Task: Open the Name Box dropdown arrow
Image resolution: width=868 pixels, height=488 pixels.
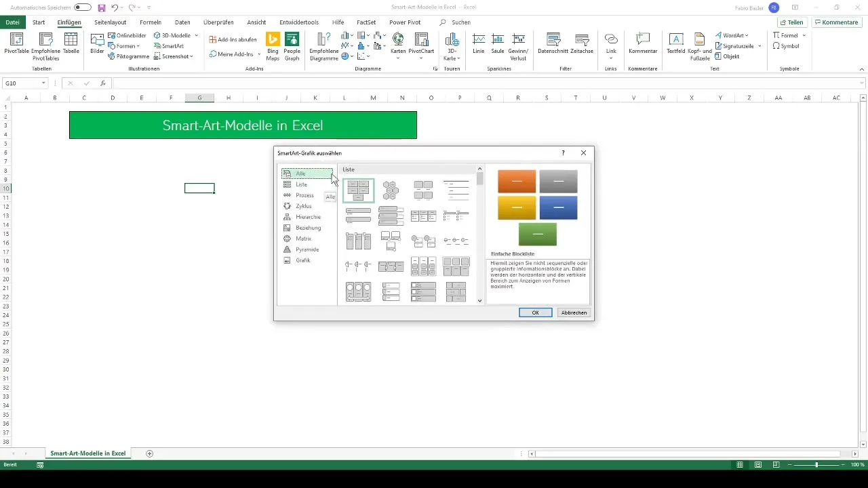Action: pos(43,83)
